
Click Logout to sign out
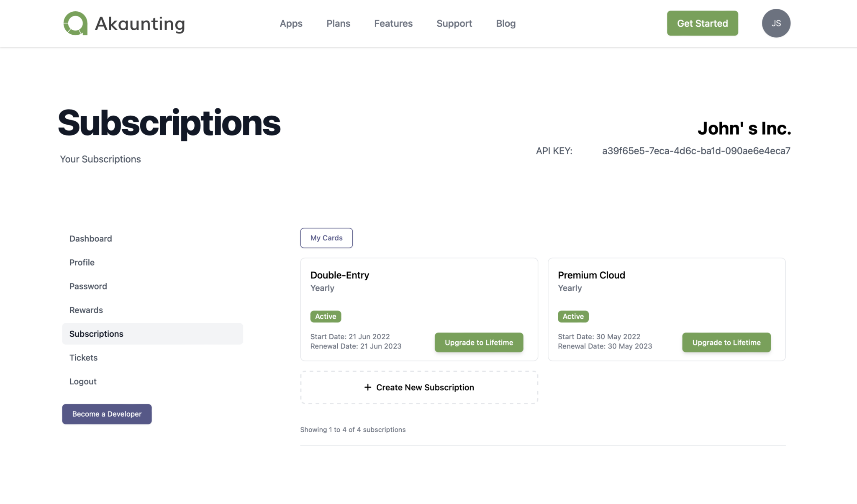pyautogui.click(x=82, y=381)
